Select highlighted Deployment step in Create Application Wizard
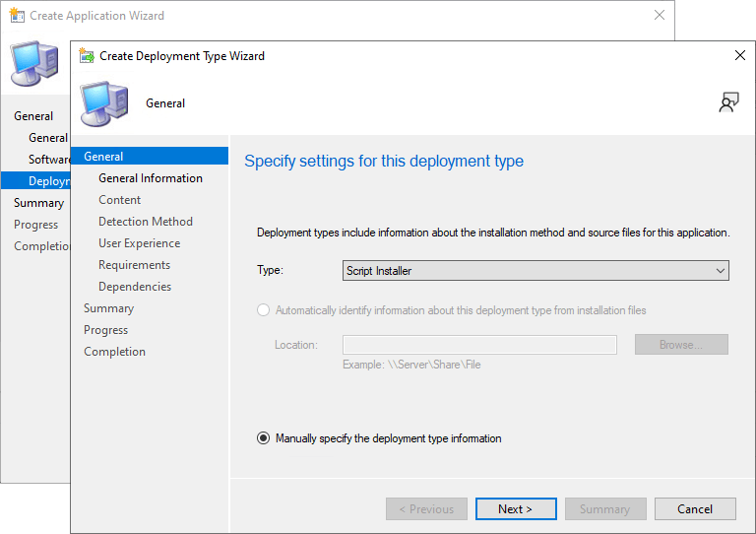Image resolution: width=756 pixels, height=534 pixels. click(35, 181)
